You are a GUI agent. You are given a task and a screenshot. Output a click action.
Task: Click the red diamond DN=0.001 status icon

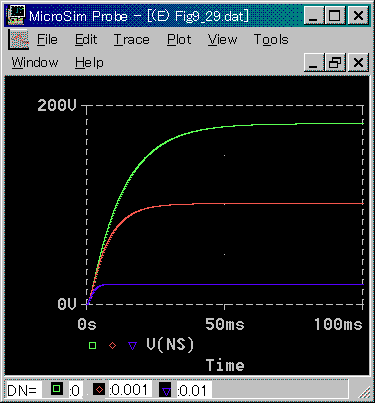[99, 389]
